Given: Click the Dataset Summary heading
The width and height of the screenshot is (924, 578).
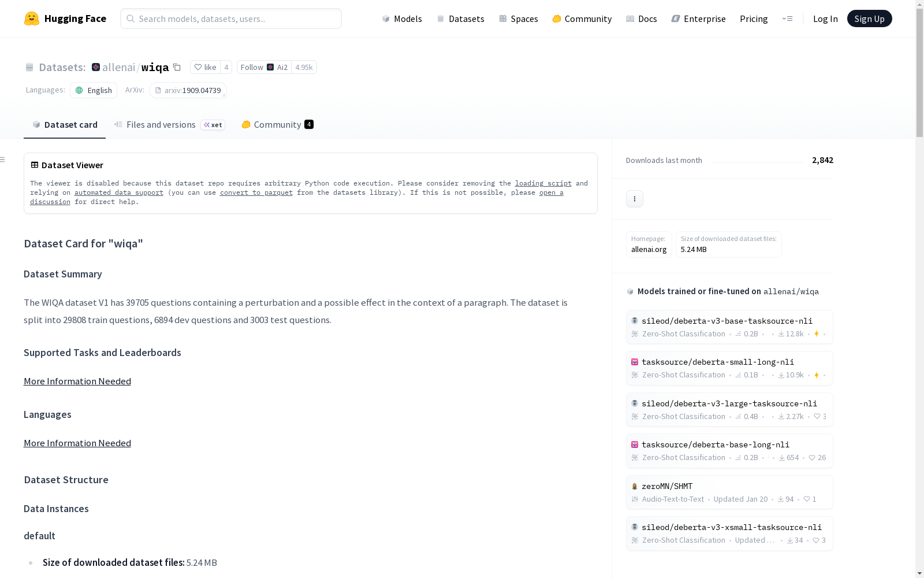Looking at the screenshot, I should coord(63,274).
